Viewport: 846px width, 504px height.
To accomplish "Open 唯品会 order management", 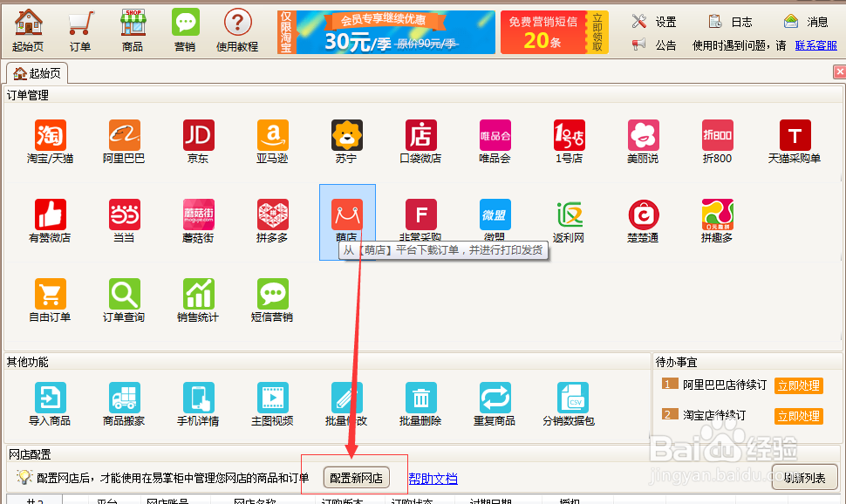I will click(x=495, y=142).
